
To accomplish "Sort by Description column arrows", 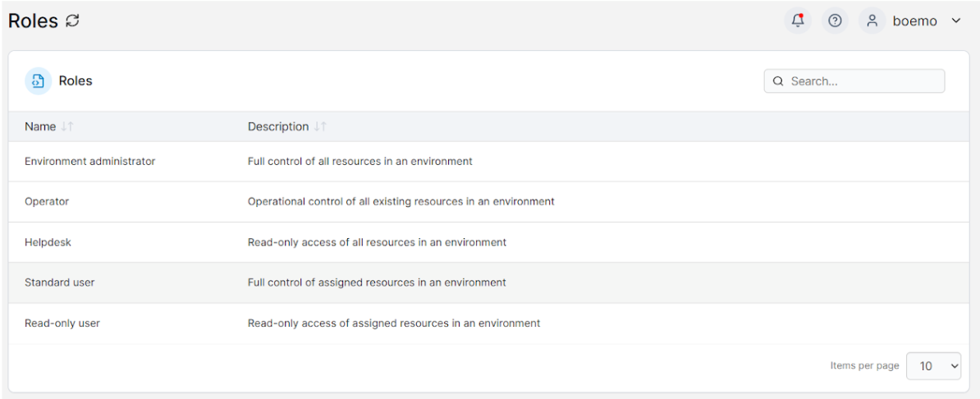I will (x=320, y=126).
